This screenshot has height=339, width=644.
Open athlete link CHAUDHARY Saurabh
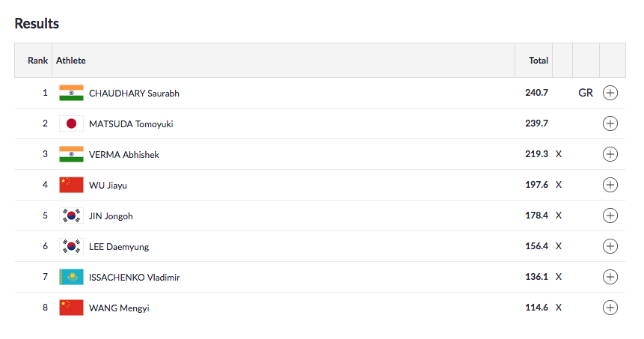click(x=134, y=94)
